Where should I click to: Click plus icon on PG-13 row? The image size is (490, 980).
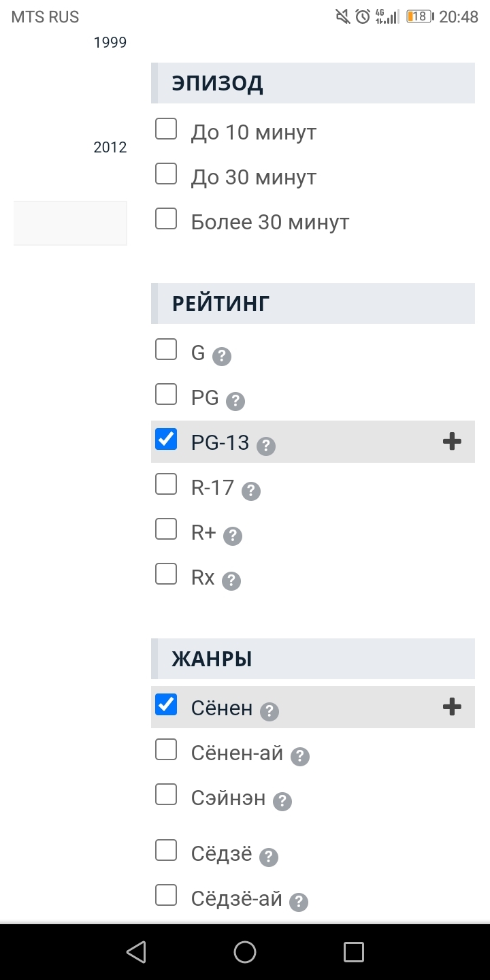pyautogui.click(x=452, y=442)
